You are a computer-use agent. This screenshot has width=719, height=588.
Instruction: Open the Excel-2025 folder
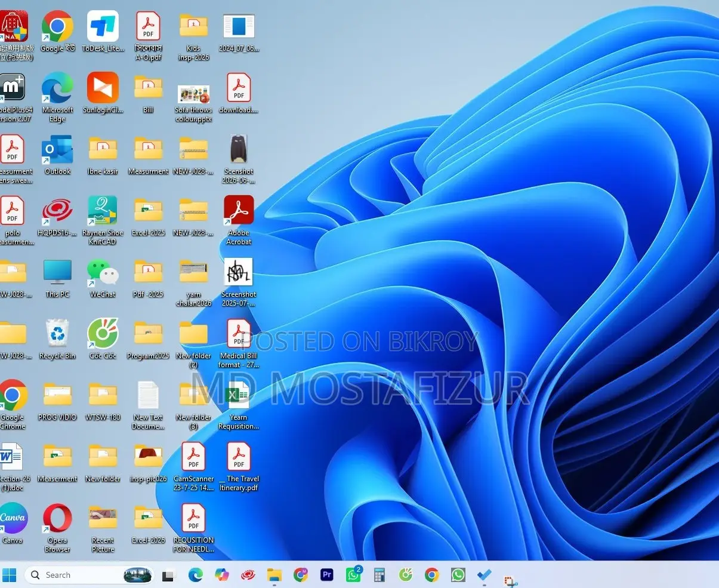coord(148,216)
